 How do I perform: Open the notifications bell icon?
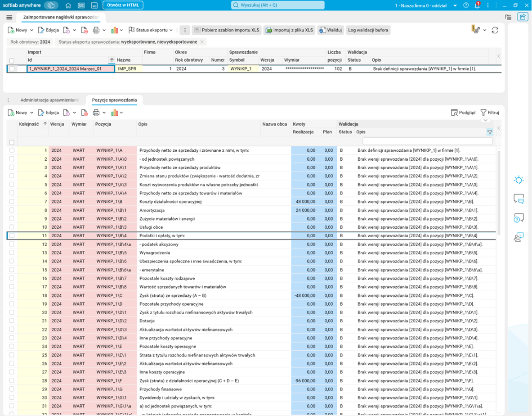(477, 5)
